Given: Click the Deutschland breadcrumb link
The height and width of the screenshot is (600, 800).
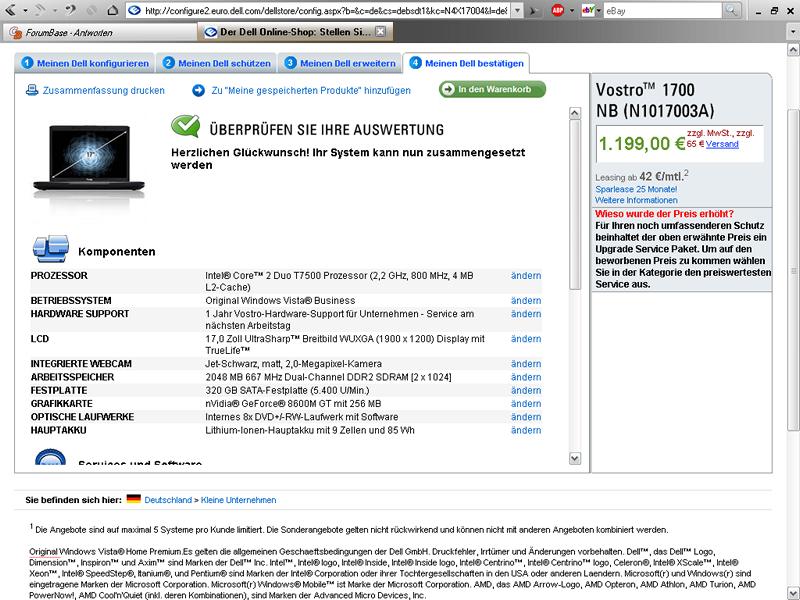Looking at the screenshot, I should (168, 500).
